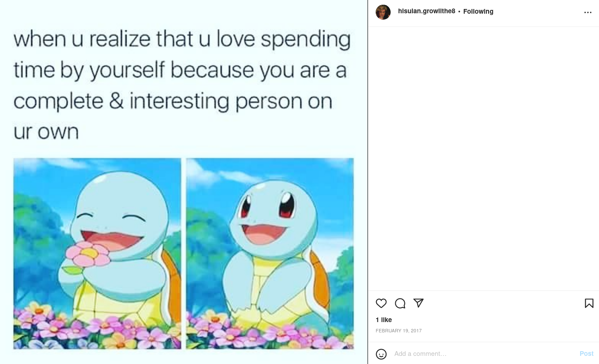Open post date February 19, 2017
This screenshot has width=599, height=364.
point(399,331)
